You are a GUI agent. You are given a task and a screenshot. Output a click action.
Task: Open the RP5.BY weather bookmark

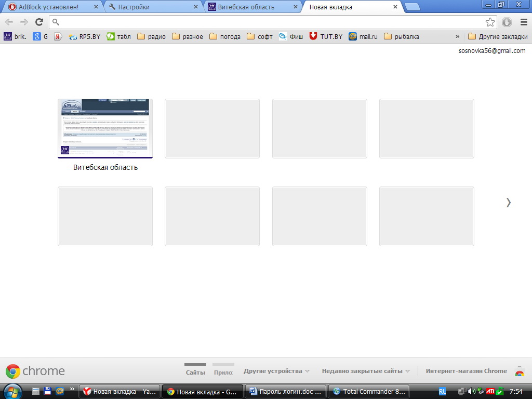pyautogui.click(x=84, y=36)
